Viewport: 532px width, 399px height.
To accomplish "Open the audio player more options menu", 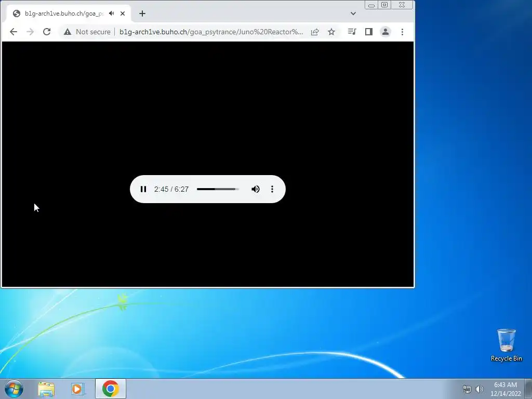I will (x=272, y=189).
